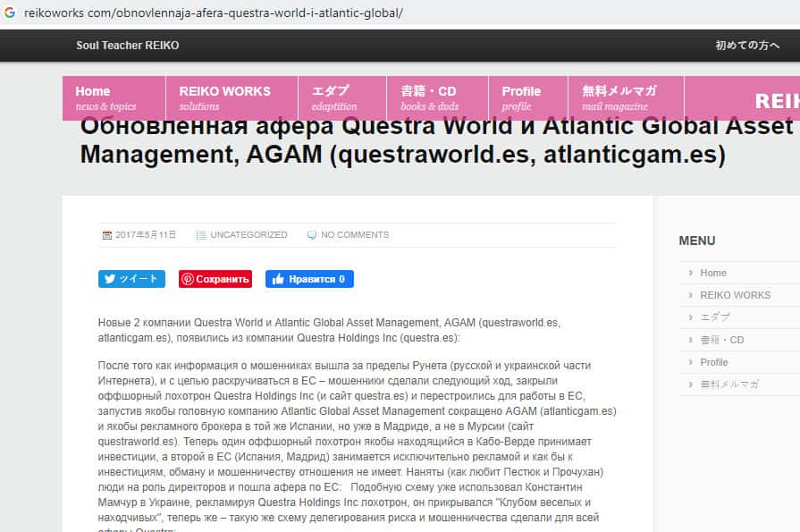Open the 初めての方へ top link
This screenshot has width=800, height=532.
click(747, 46)
